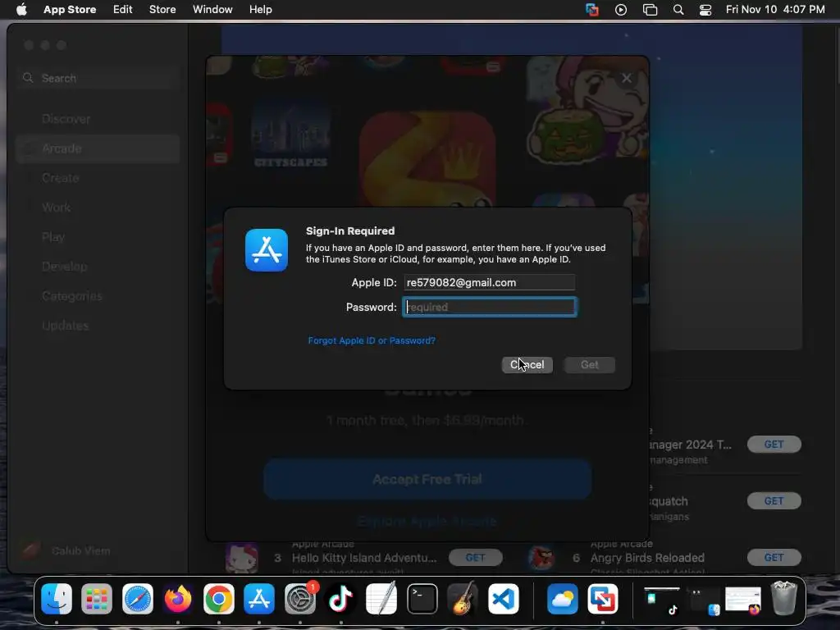This screenshot has height=630, width=840.
Task: Select Categories in the sidebar
Action: coord(98,295)
